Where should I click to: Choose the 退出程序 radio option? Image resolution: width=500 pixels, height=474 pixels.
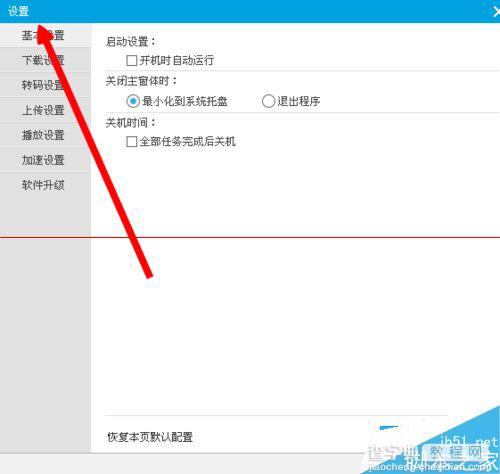point(268,101)
